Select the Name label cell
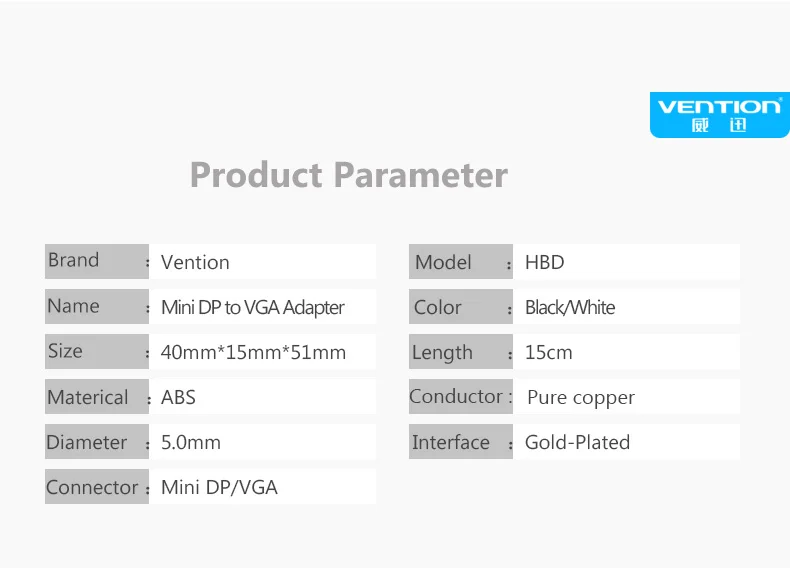Screen dimensions: 790x568 [97, 306]
